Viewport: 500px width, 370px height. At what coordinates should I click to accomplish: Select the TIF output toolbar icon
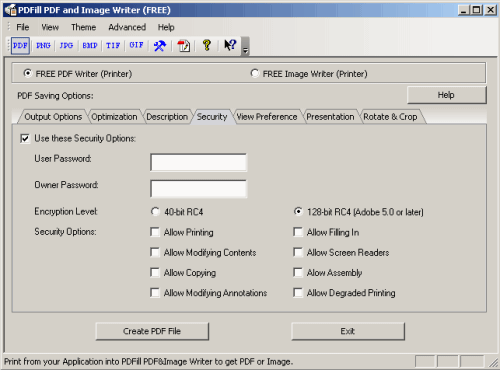point(113,45)
